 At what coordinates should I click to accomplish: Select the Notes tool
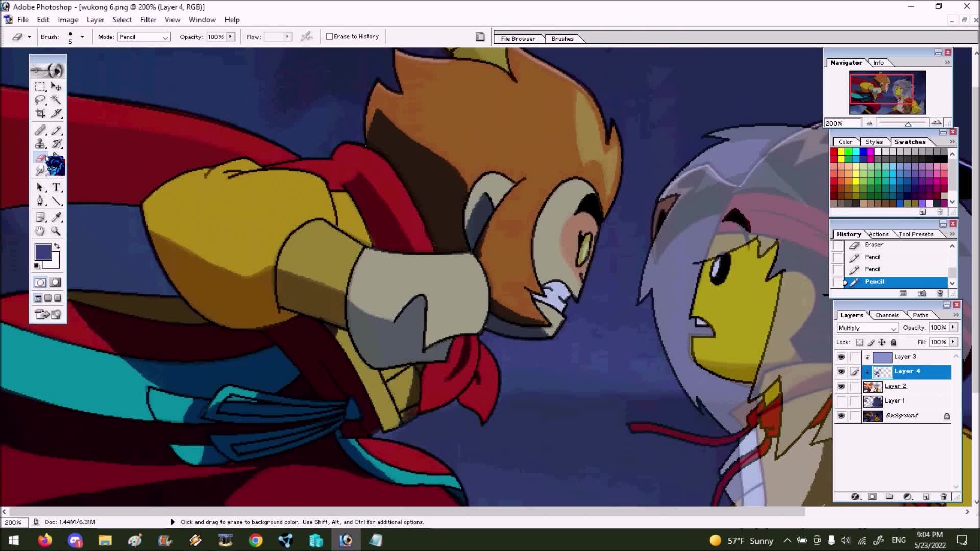pos(40,217)
